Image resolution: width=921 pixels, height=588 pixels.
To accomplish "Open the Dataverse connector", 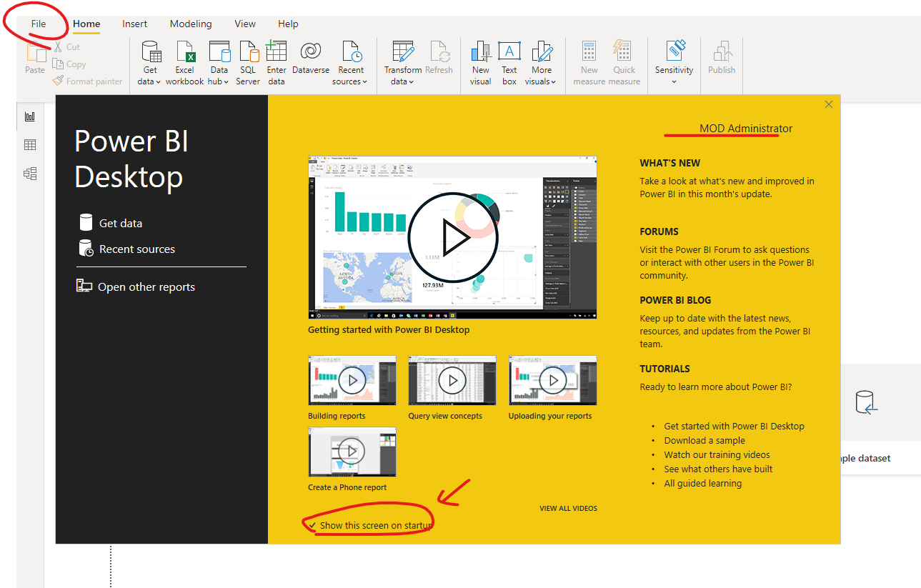I will pos(311,57).
